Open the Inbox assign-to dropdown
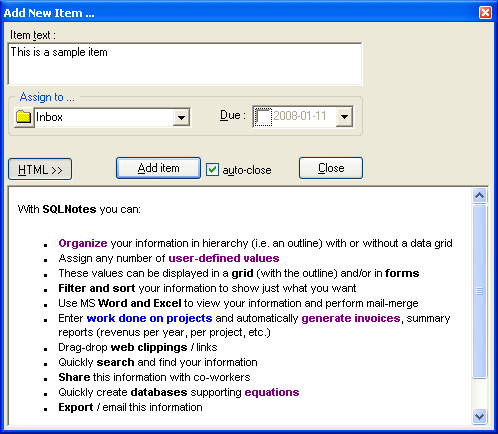The width and height of the screenshot is (498, 434). [181, 117]
